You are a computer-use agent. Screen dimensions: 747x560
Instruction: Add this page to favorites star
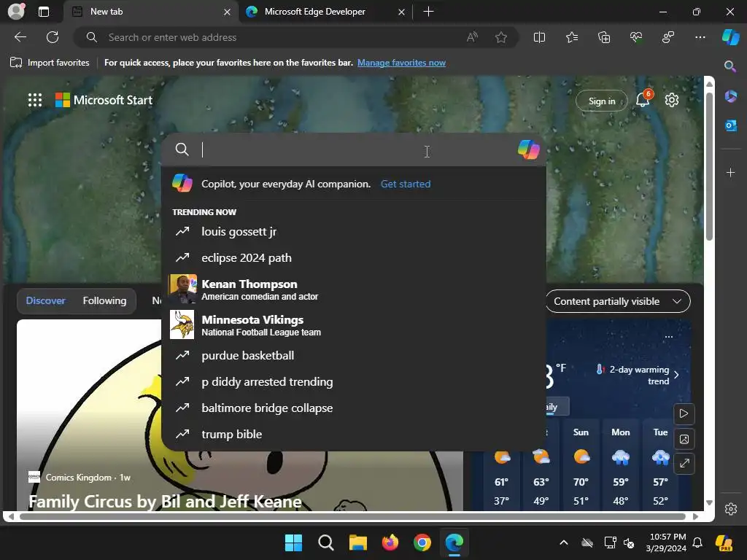500,37
